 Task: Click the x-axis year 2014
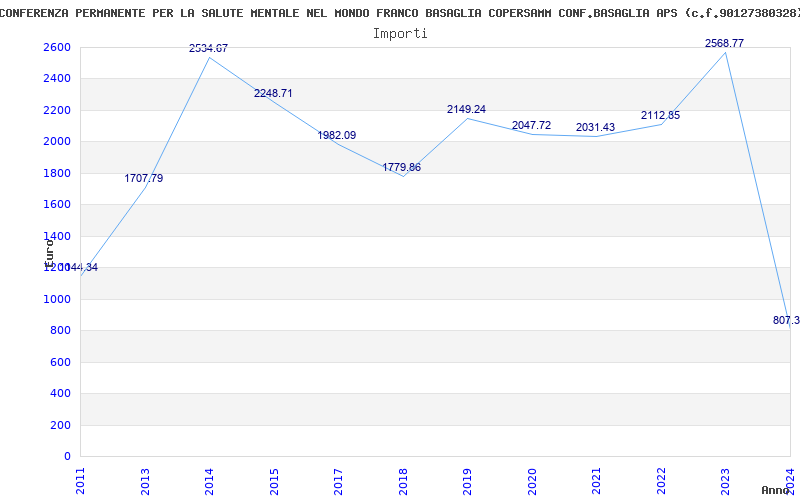point(209,481)
